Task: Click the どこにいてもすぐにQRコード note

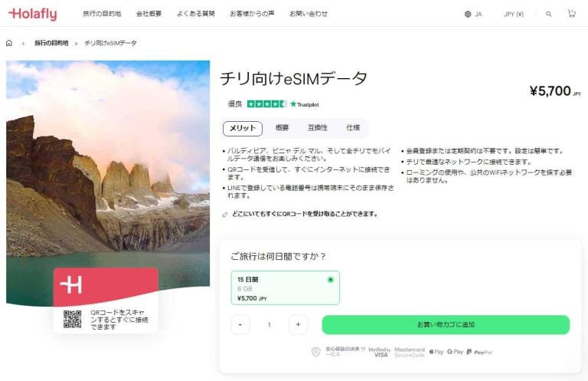Action: 305,214
